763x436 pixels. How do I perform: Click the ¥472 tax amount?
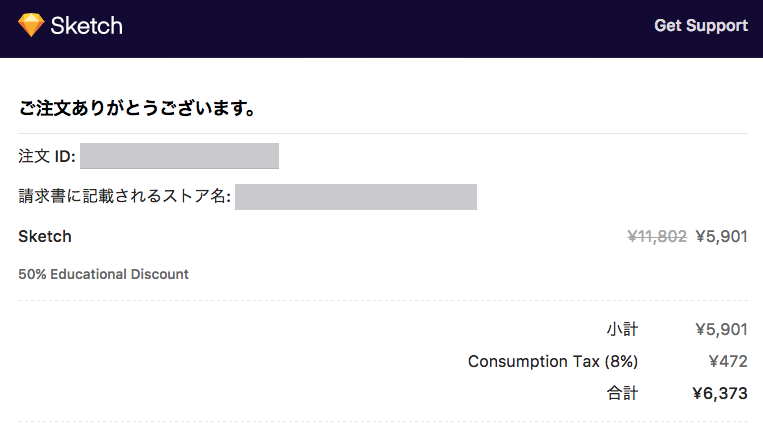pyautogui.click(x=728, y=362)
